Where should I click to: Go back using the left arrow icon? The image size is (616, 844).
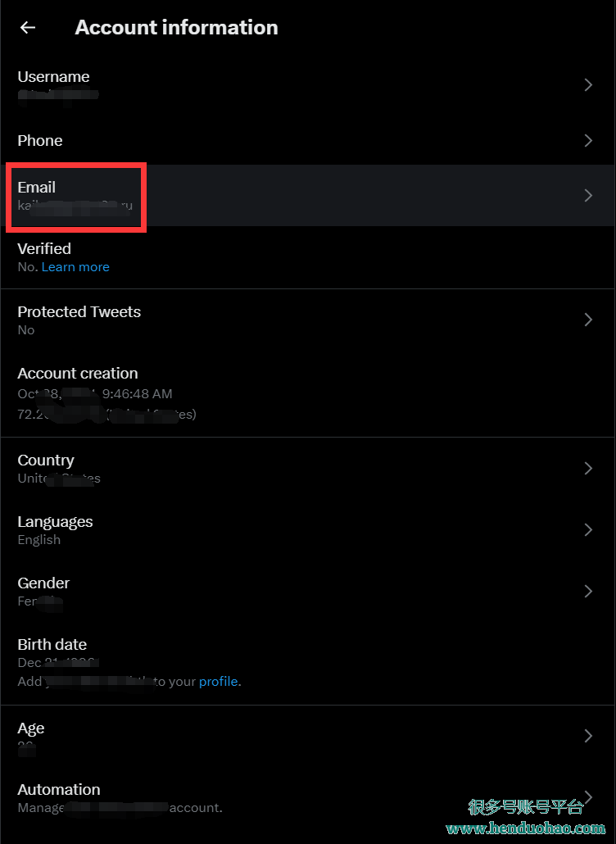point(27,28)
